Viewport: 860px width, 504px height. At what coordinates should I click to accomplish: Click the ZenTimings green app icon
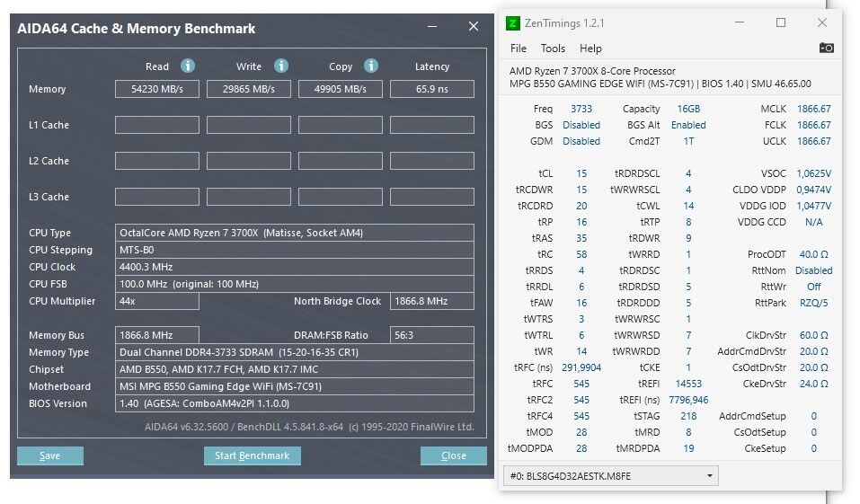point(512,23)
